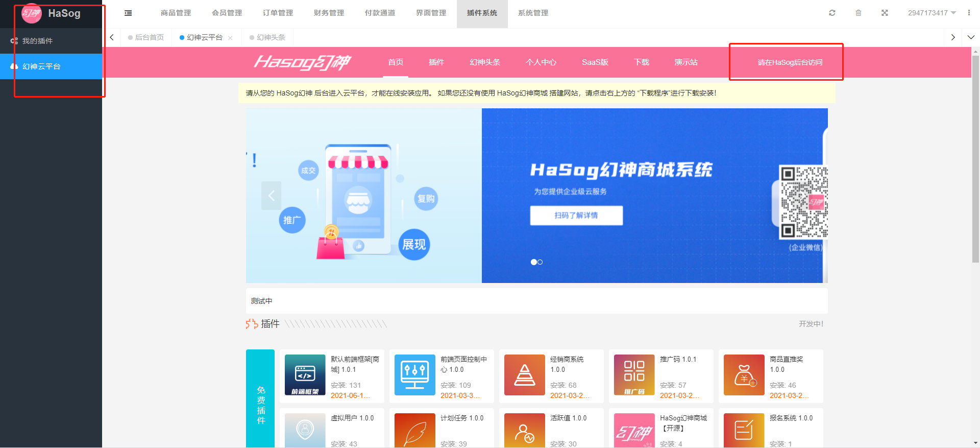Select the first carousel dot
Viewport: 980px width, 448px height.
[x=534, y=262]
